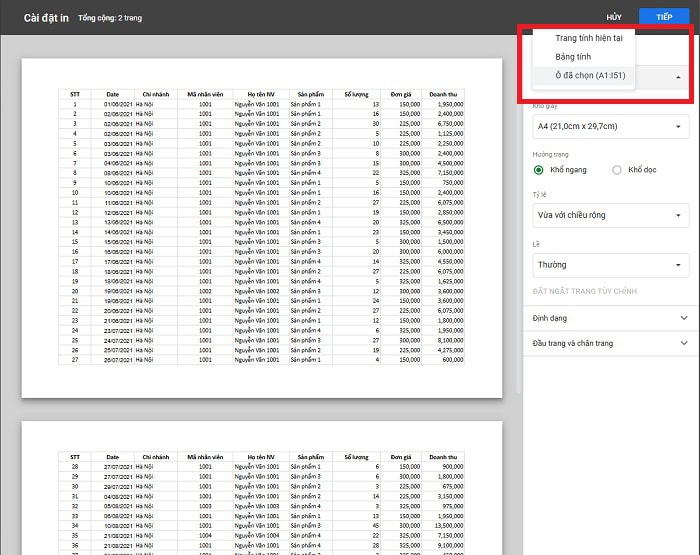Click the arrow icon on the margins field
The height and width of the screenshot is (555, 700).
click(679, 266)
